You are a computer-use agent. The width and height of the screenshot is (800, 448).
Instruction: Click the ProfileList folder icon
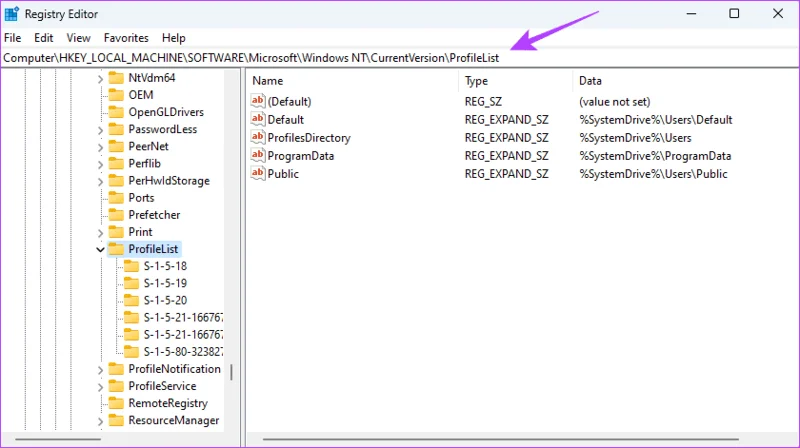coord(116,248)
